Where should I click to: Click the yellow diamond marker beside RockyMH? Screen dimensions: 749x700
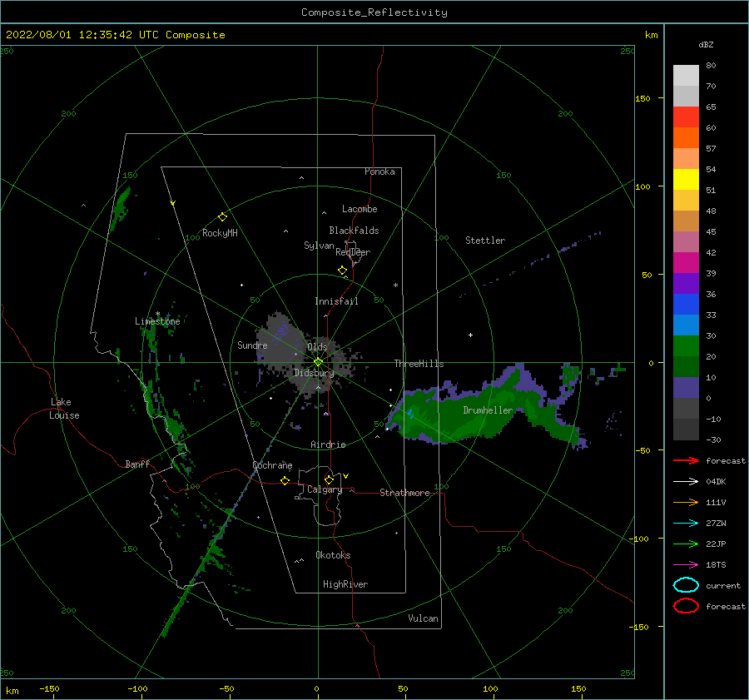click(x=222, y=217)
